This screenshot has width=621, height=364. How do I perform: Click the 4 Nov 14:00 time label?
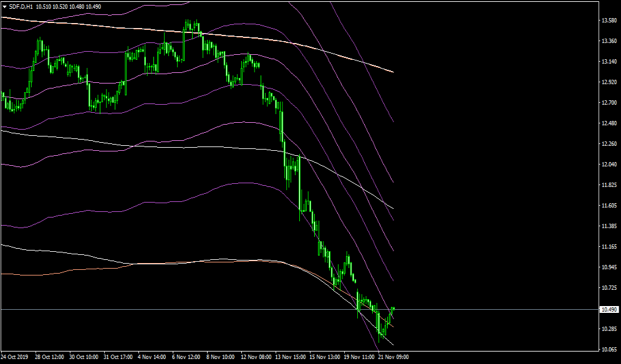pyautogui.click(x=152, y=357)
